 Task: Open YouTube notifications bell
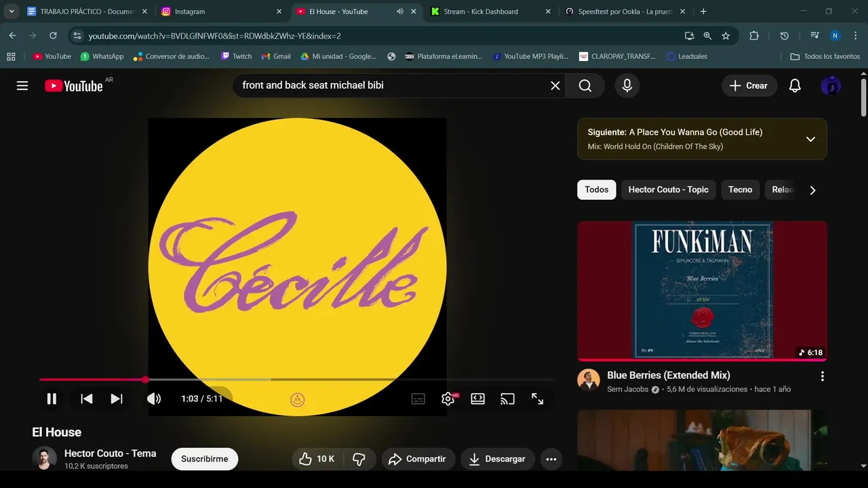point(795,85)
